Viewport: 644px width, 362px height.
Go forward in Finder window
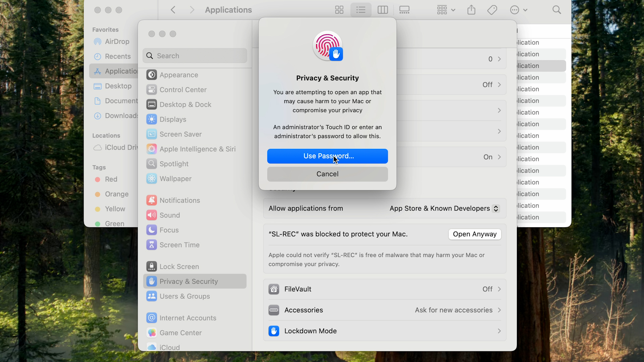click(192, 10)
